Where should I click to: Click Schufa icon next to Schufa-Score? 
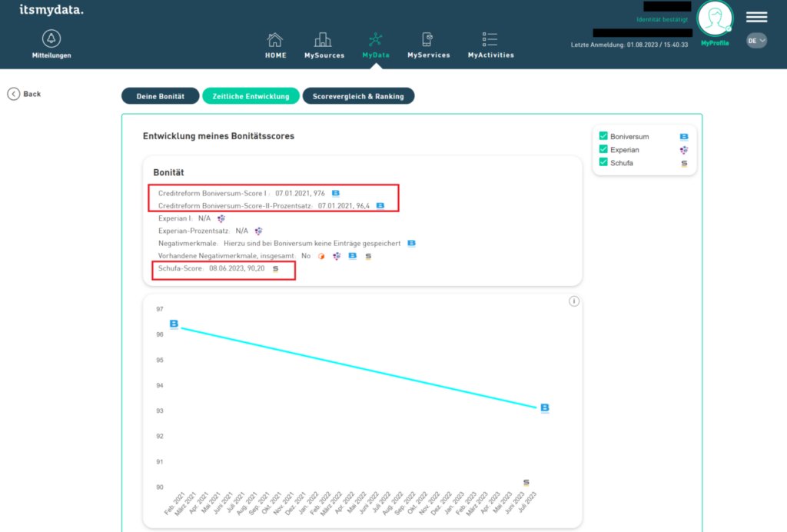coord(276,268)
